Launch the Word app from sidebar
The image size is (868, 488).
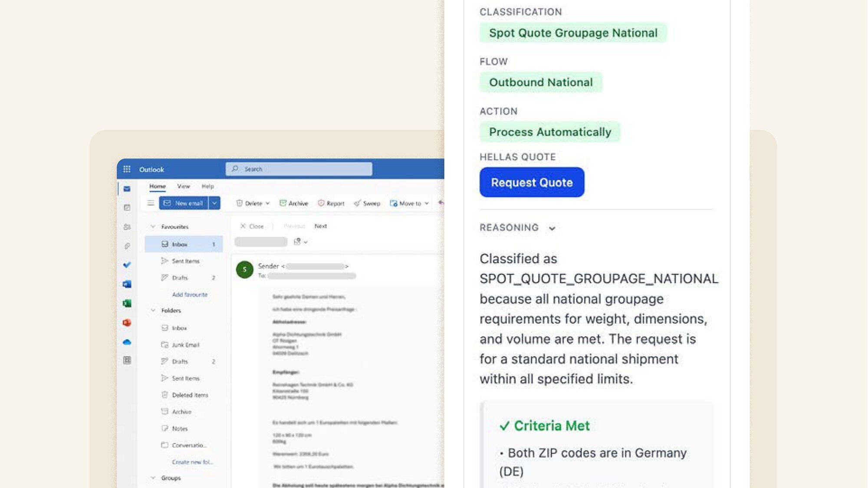coord(127,284)
